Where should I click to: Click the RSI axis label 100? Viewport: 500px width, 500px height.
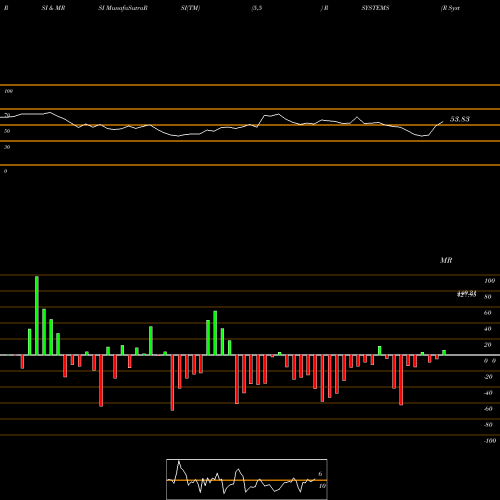click(9, 91)
